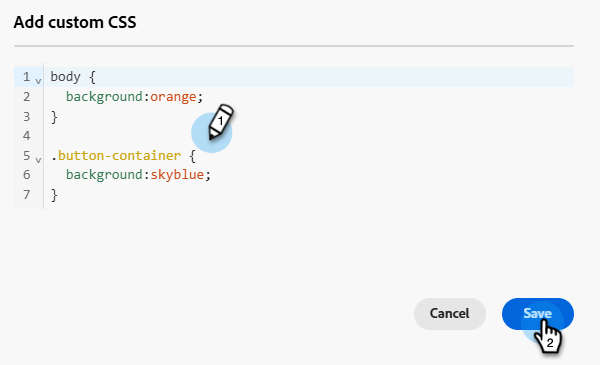This screenshot has width=600, height=365.
Task: Select line number 2 in gutter
Action: click(x=26, y=97)
